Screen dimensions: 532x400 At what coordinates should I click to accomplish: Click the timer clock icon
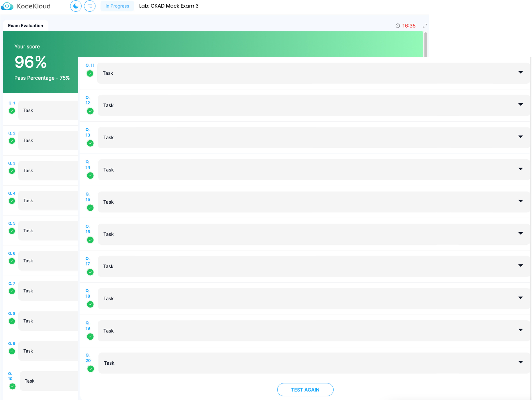point(398,26)
